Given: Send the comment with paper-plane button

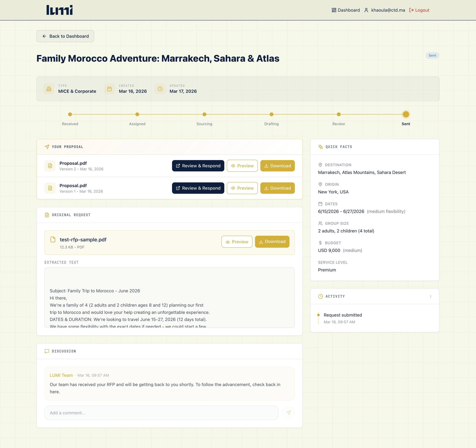Looking at the screenshot, I should (x=289, y=413).
